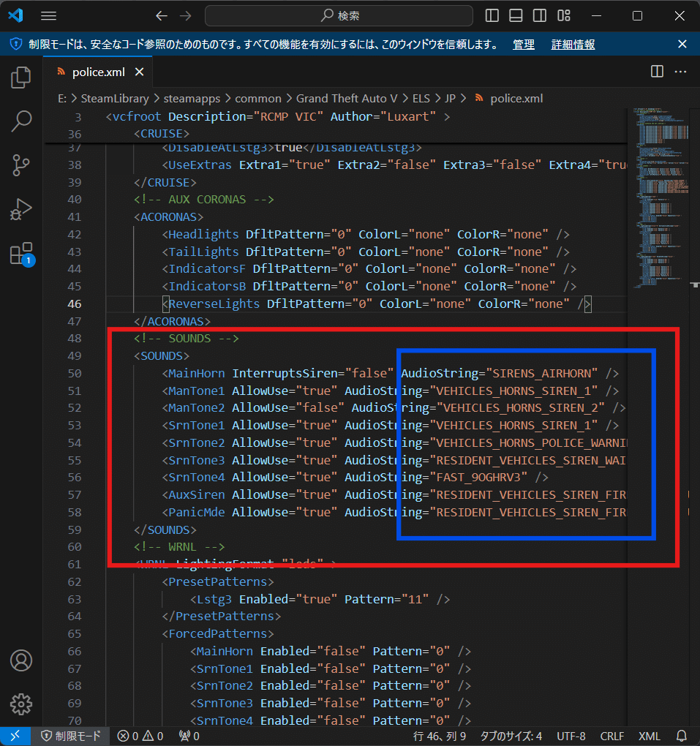The image size is (700, 746).
Task: Click line number 62 in gutter
Action: click(74, 582)
